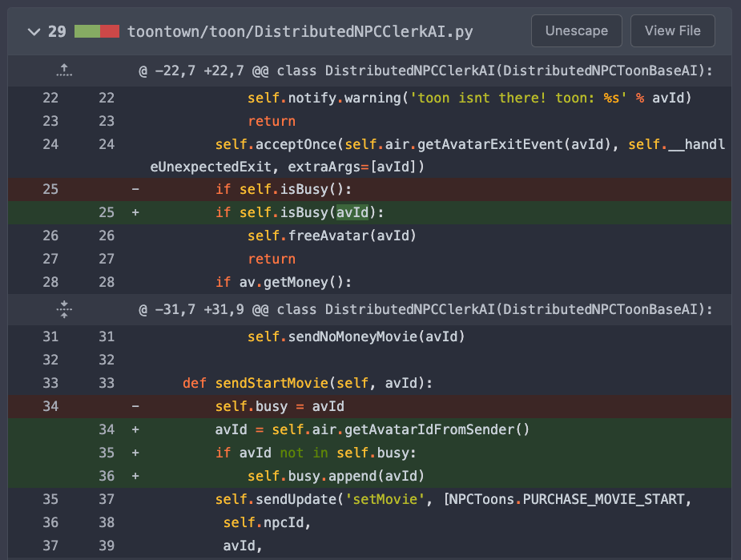Select old line number 22
This screenshot has height=560, width=741.
pyautogui.click(x=50, y=98)
